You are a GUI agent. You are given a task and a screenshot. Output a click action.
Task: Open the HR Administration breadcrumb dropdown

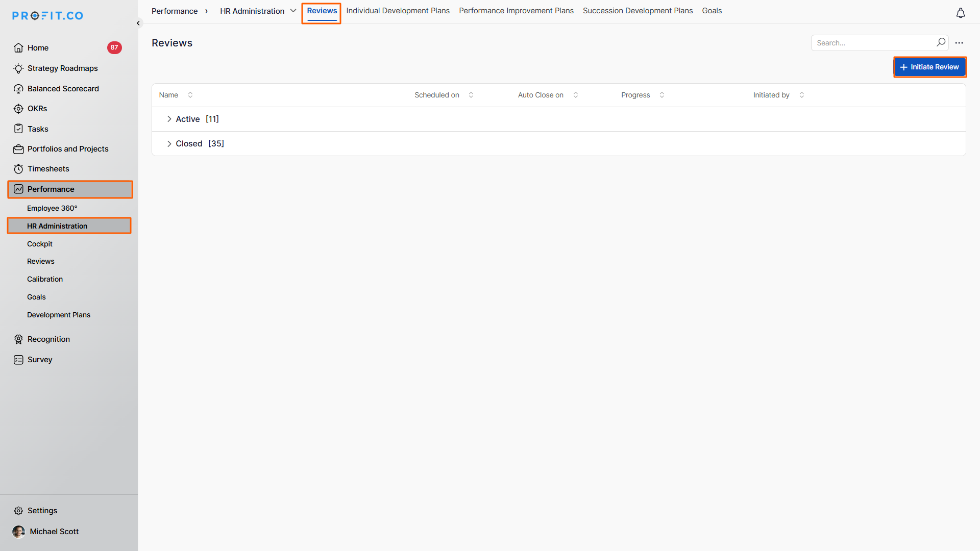(x=293, y=11)
